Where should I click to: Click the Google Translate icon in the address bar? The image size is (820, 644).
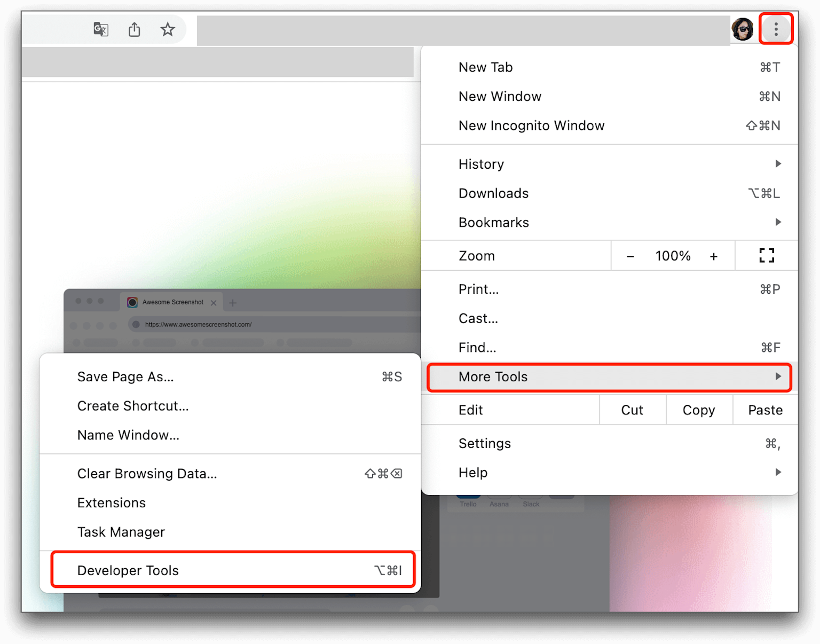(x=100, y=29)
